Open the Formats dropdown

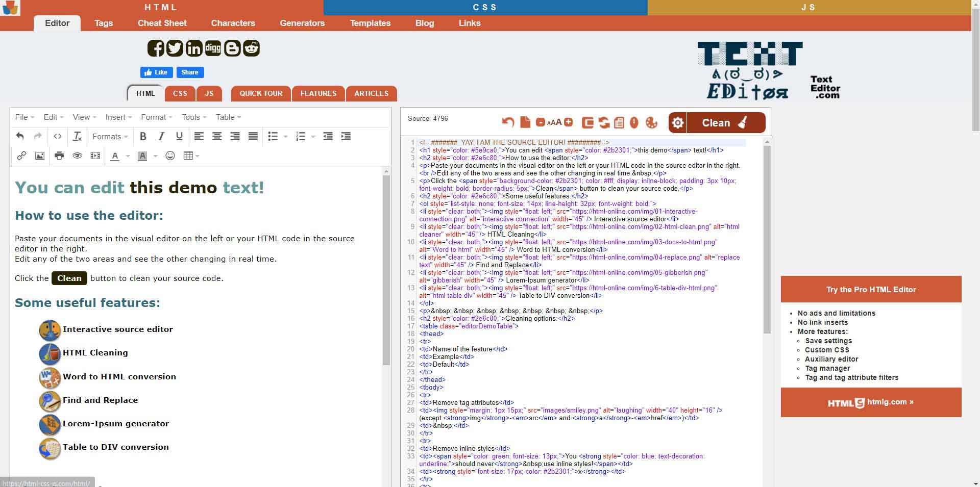(x=110, y=137)
